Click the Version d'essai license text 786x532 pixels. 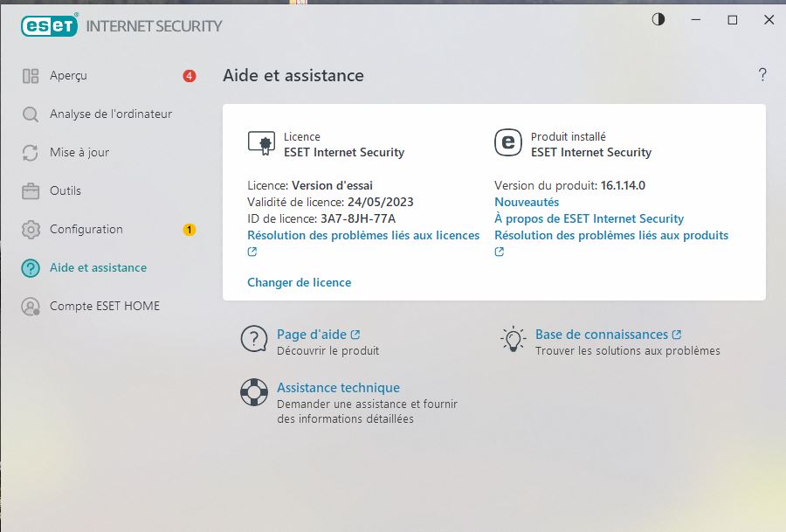(333, 185)
